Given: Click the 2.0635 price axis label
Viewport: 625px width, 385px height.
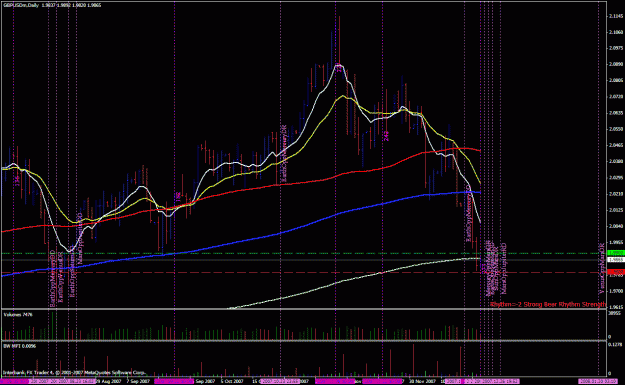Looking at the screenshot, I should tap(616, 113).
